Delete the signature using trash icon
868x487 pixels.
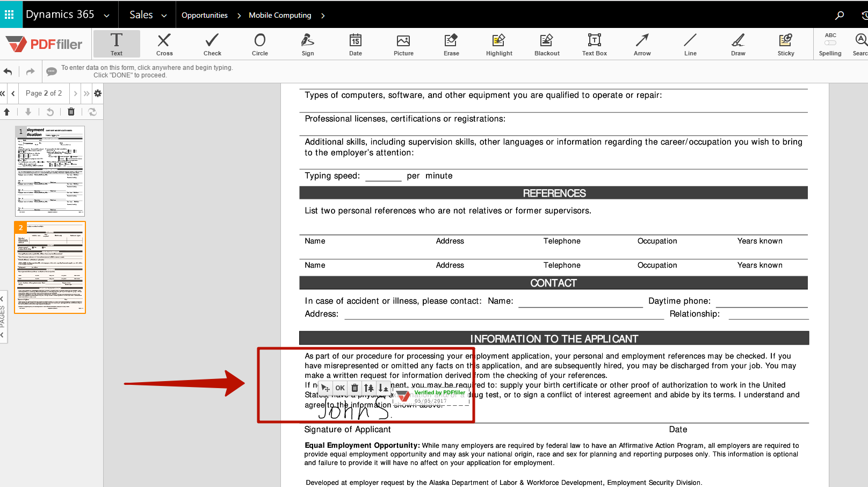(x=355, y=388)
